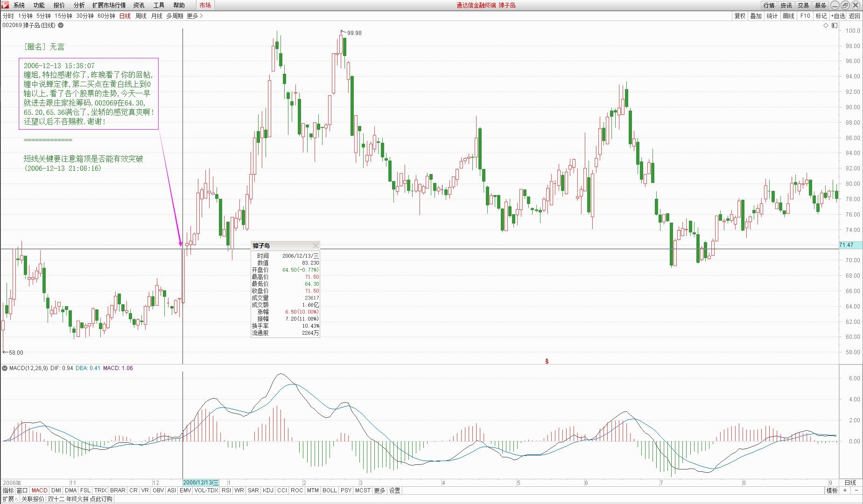The height and width of the screenshot is (504, 863).
Task: Click the restore window icon in title bar
Action: coord(845,5)
